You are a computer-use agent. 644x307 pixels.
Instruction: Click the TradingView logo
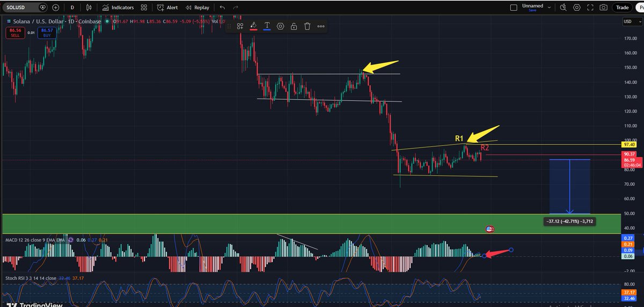coord(33,304)
